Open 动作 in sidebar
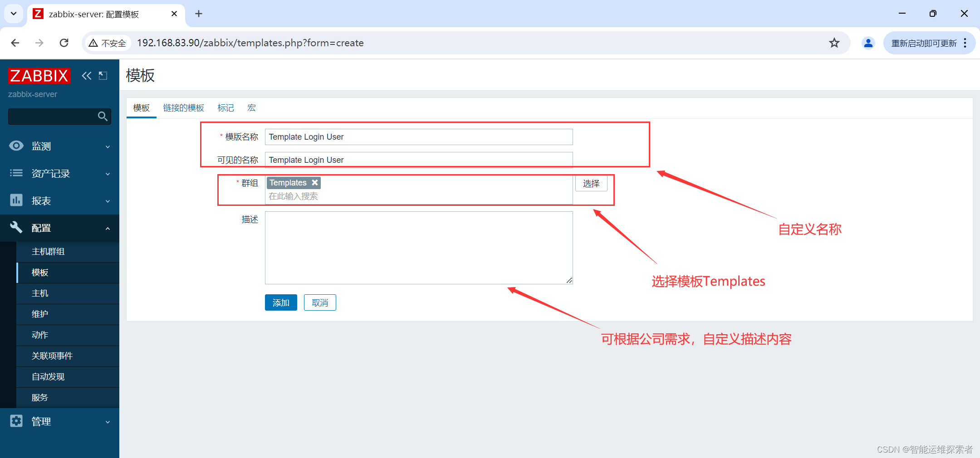Screen dimensions: 980x458 [68, 335]
